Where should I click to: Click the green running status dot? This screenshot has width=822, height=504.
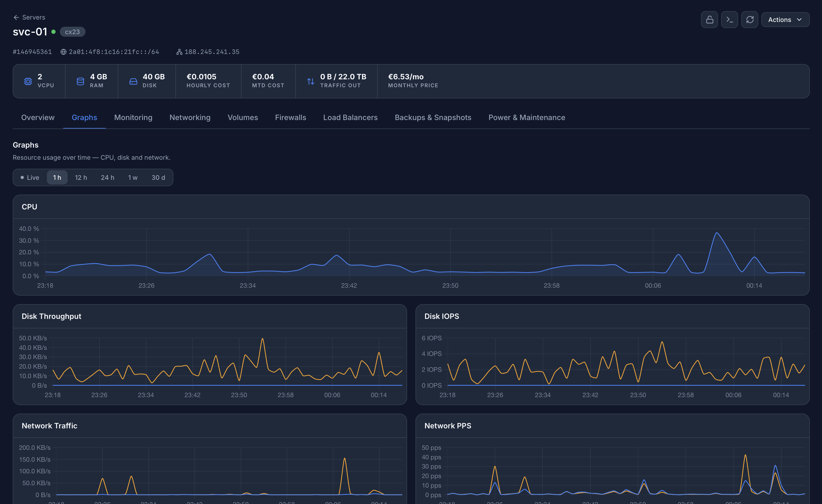pyautogui.click(x=53, y=32)
